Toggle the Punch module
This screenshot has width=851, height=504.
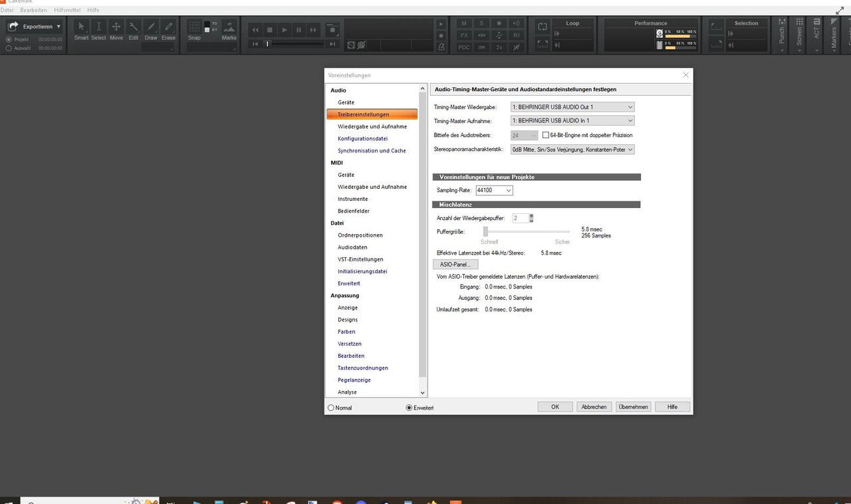(782, 35)
